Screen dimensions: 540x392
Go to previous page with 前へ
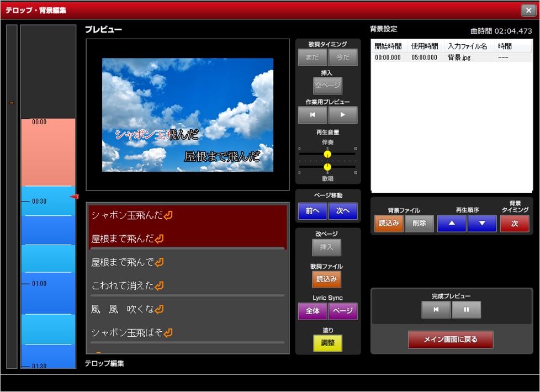click(x=313, y=211)
